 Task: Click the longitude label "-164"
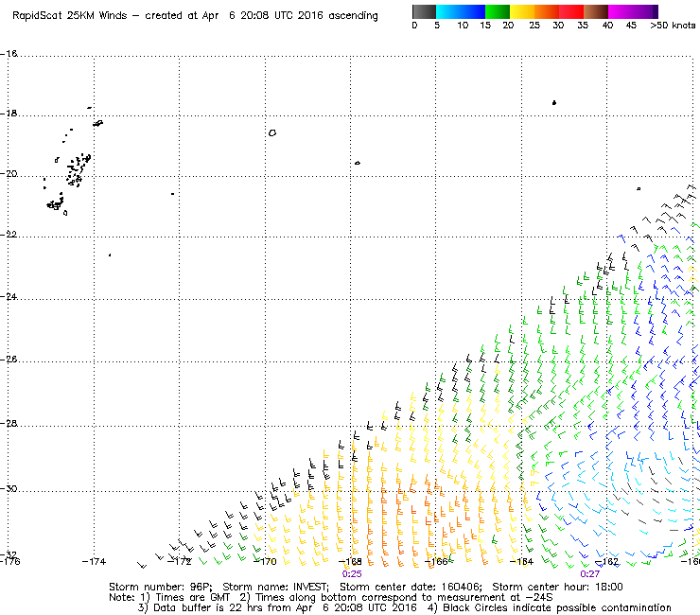[521, 561]
